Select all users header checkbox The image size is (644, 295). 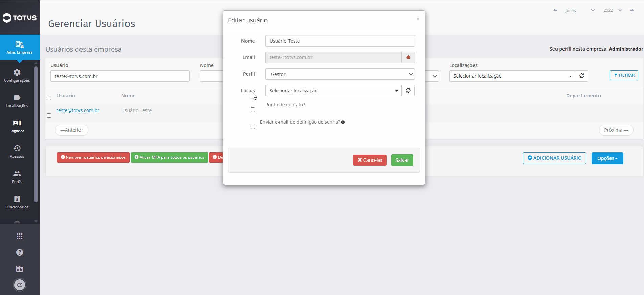coord(49,98)
